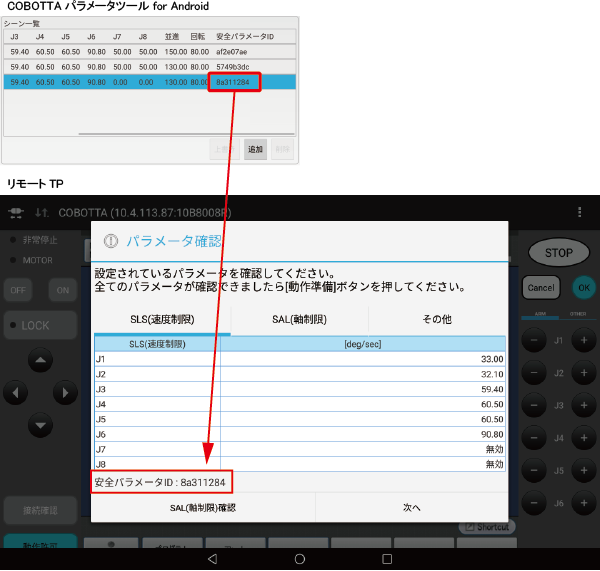Screen dimensions: 600x571
Task: Tap the Android home circle icon
Action: point(299,557)
